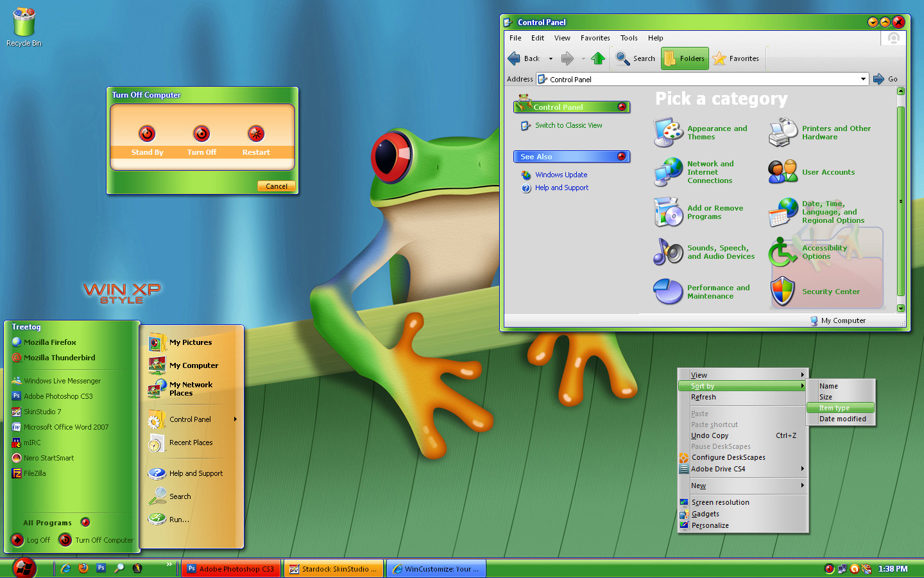Open Gadgets from context menu

coord(742,514)
